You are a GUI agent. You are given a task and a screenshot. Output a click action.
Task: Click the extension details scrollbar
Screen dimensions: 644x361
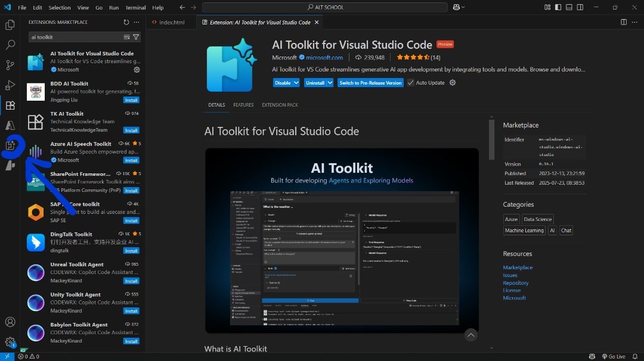491,139
